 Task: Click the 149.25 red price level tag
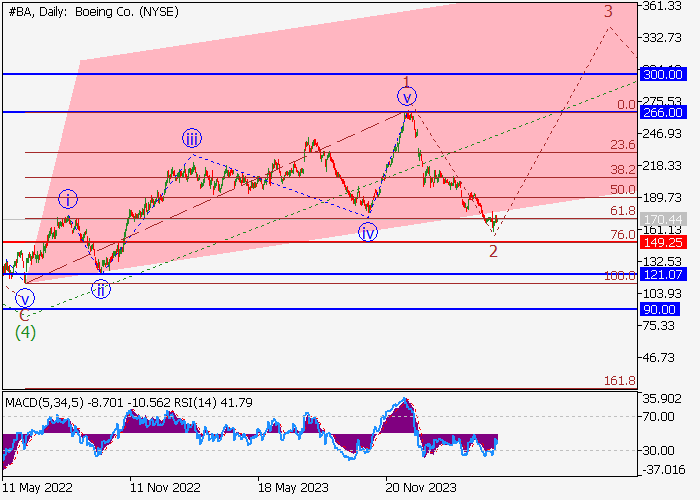coord(661,242)
